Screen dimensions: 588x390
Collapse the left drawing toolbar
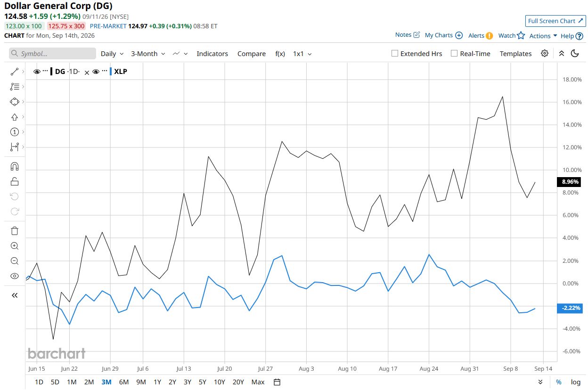(14, 295)
